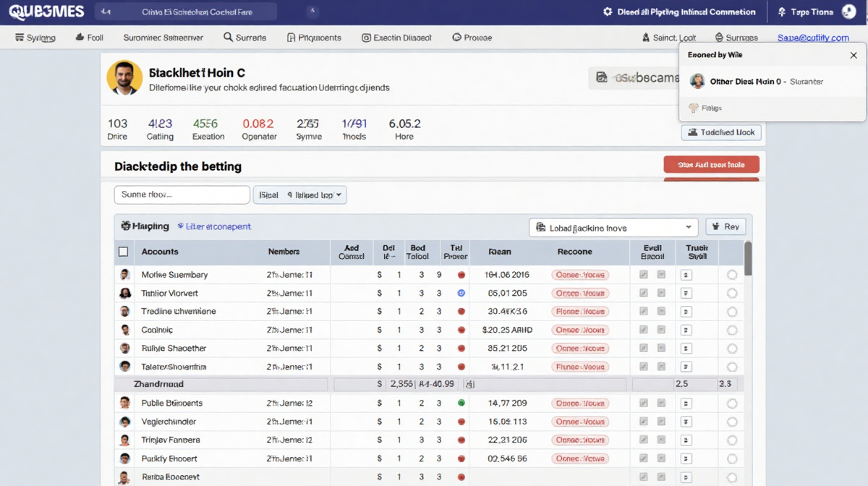Toggle the left Evoll Bacoil checkbox for Pariildy Ehooert
Screen dimensions: 868x486
pyautogui.click(x=644, y=459)
